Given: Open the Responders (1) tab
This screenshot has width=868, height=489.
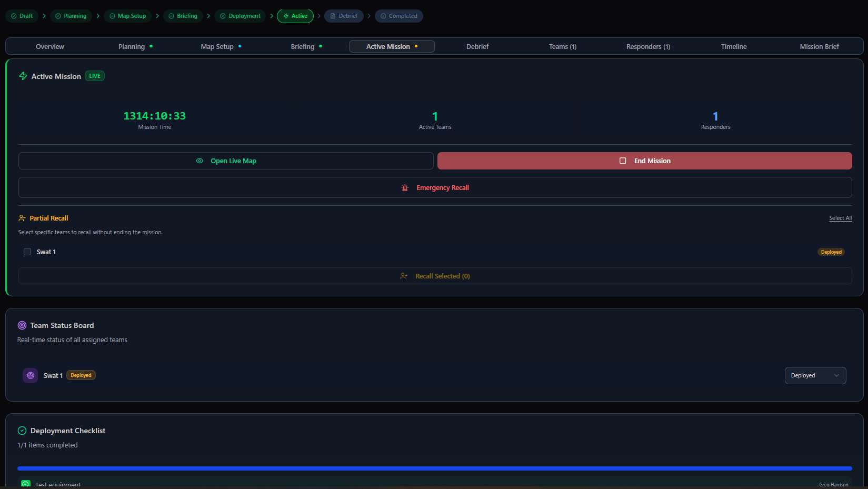Looking at the screenshot, I should [648, 46].
